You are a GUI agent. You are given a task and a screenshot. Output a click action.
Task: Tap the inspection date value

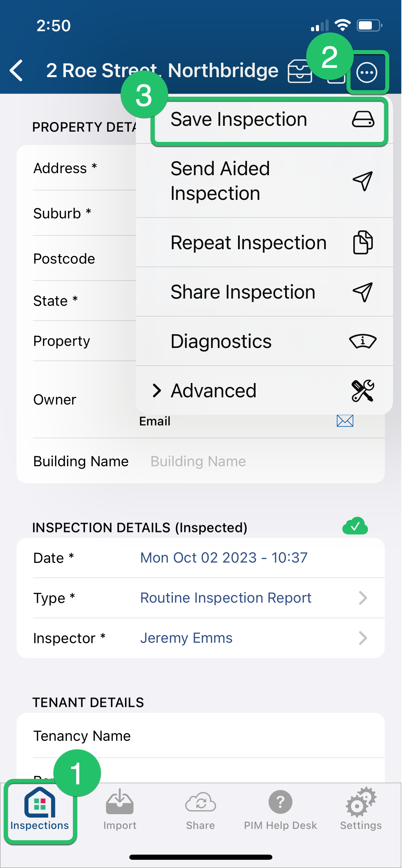pos(224,558)
